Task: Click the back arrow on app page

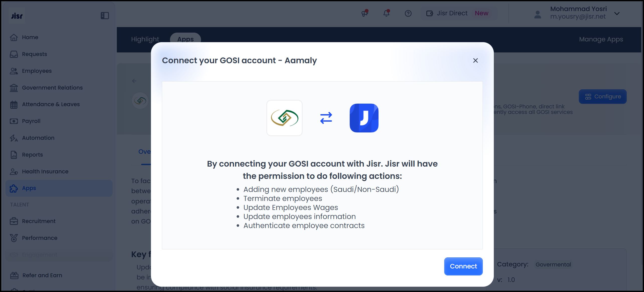Action: [x=134, y=81]
